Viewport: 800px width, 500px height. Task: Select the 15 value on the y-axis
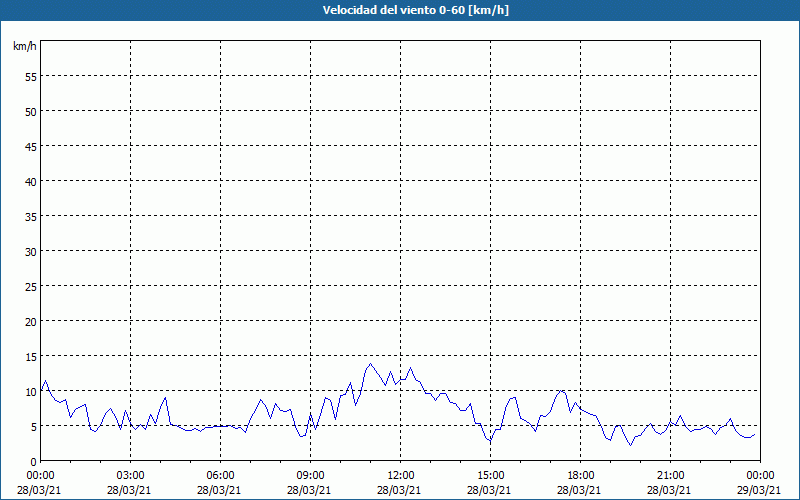pyautogui.click(x=31, y=356)
